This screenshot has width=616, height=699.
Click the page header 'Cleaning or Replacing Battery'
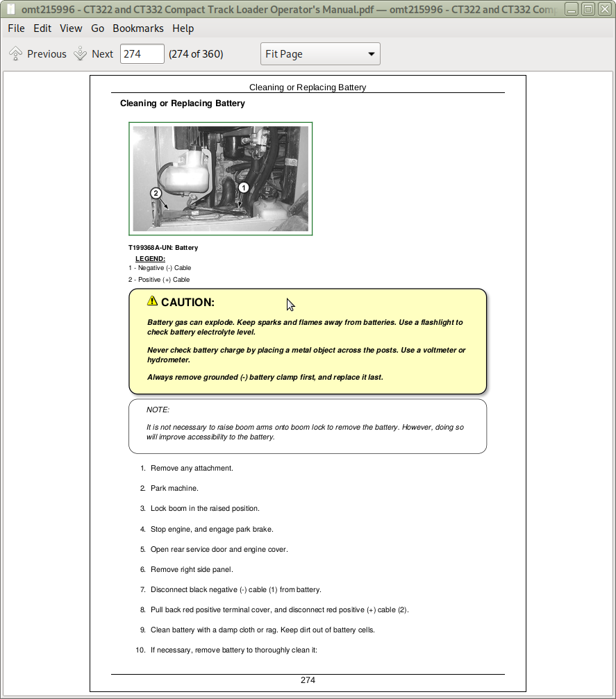(x=308, y=87)
